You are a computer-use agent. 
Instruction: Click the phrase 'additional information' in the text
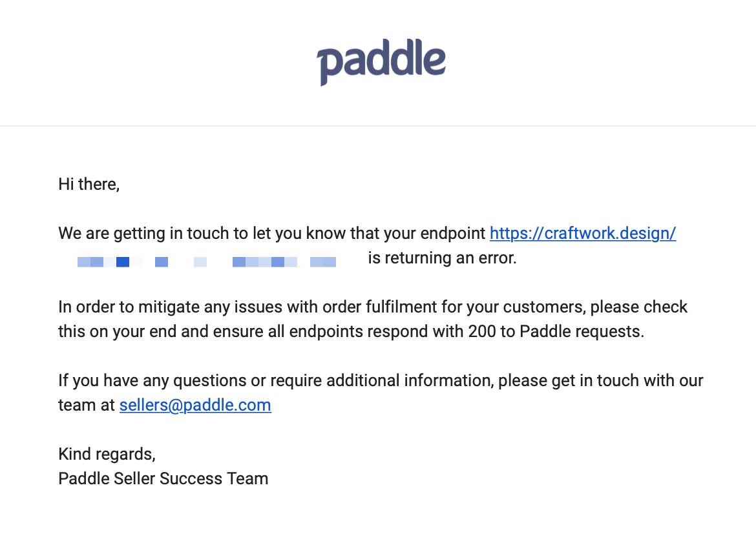(410, 380)
